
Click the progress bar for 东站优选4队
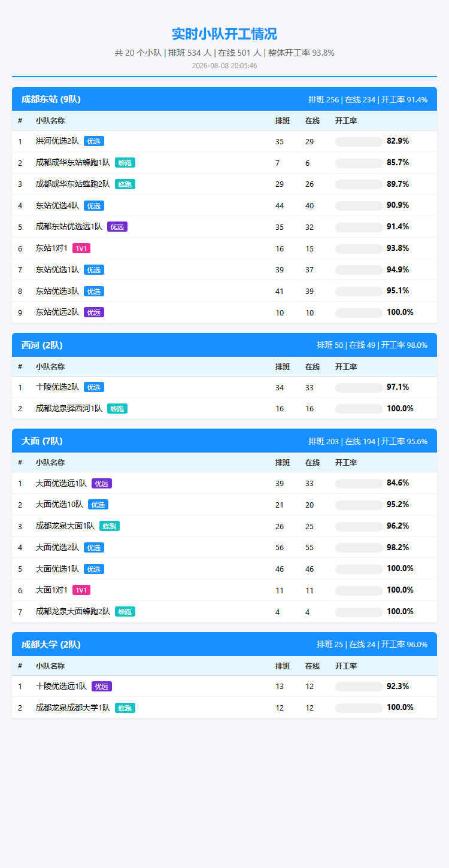click(x=359, y=206)
